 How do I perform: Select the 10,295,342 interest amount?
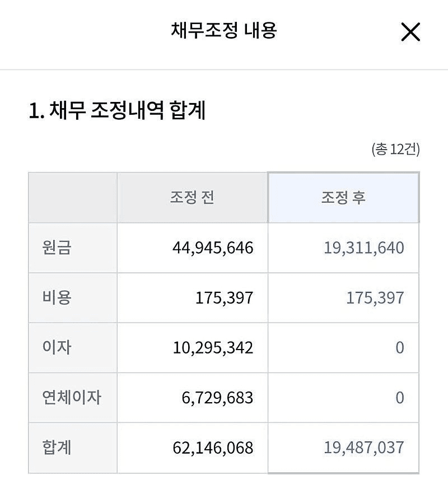[213, 348]
